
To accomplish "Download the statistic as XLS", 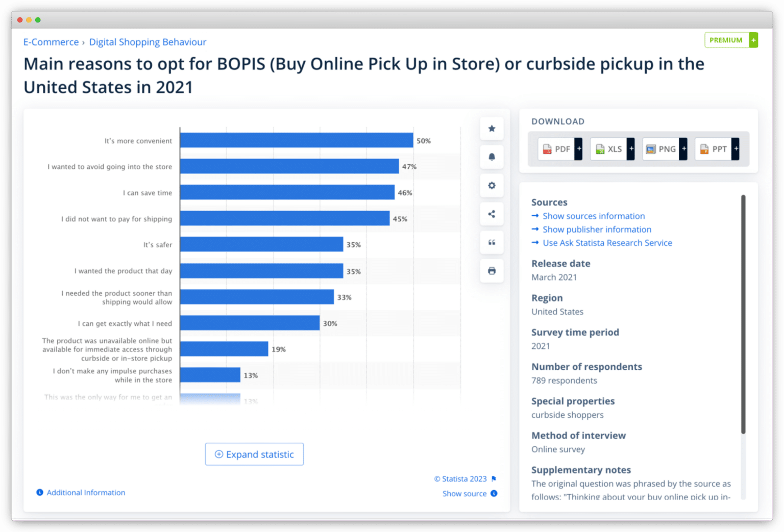I will 608,149.
